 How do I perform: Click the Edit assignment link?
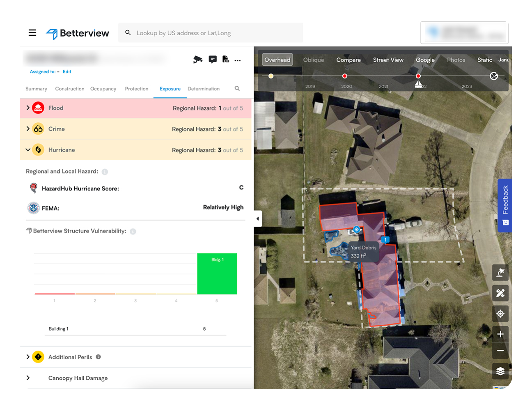tap(67, 71)
